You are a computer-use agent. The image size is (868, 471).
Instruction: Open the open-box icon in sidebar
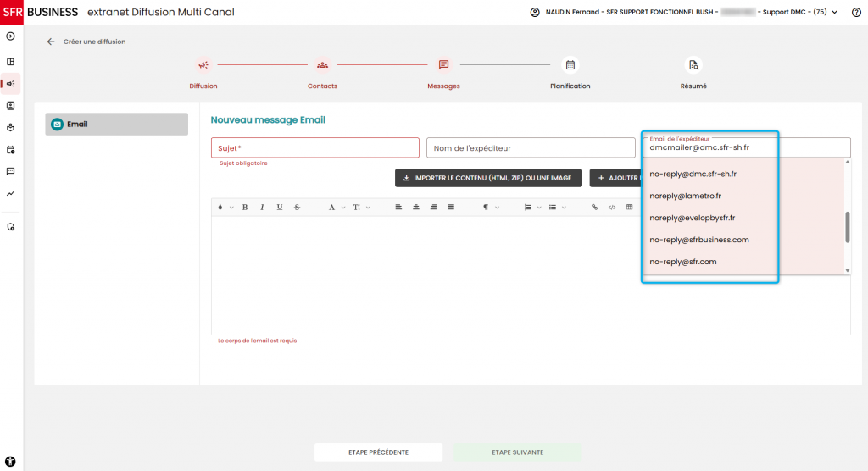[10, 128]
